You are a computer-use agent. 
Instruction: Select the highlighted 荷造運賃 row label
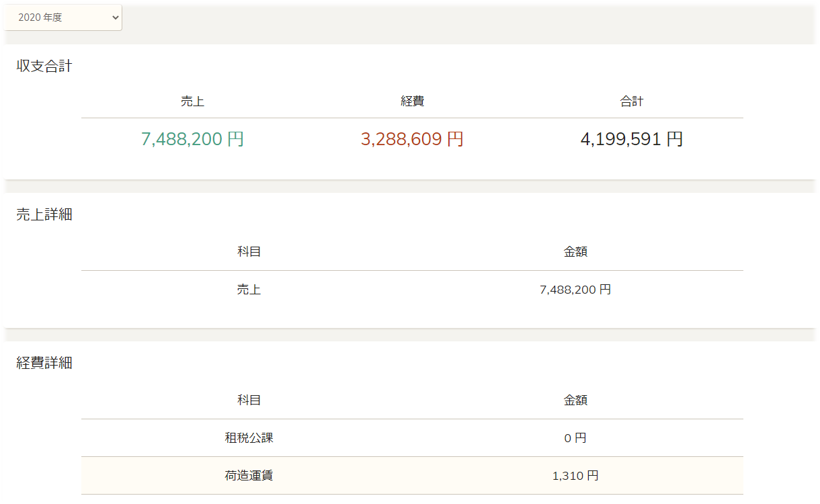coord(249,475)
